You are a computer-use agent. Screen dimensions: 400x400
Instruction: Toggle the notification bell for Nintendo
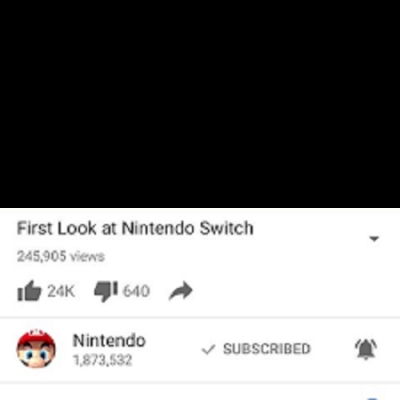pyautogui.click(x=366, y=349)
